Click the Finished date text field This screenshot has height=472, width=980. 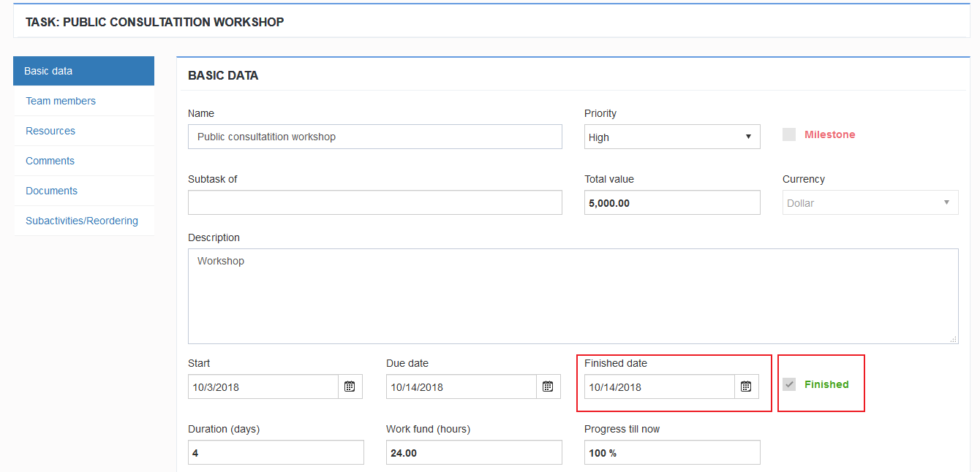point(660,387)
